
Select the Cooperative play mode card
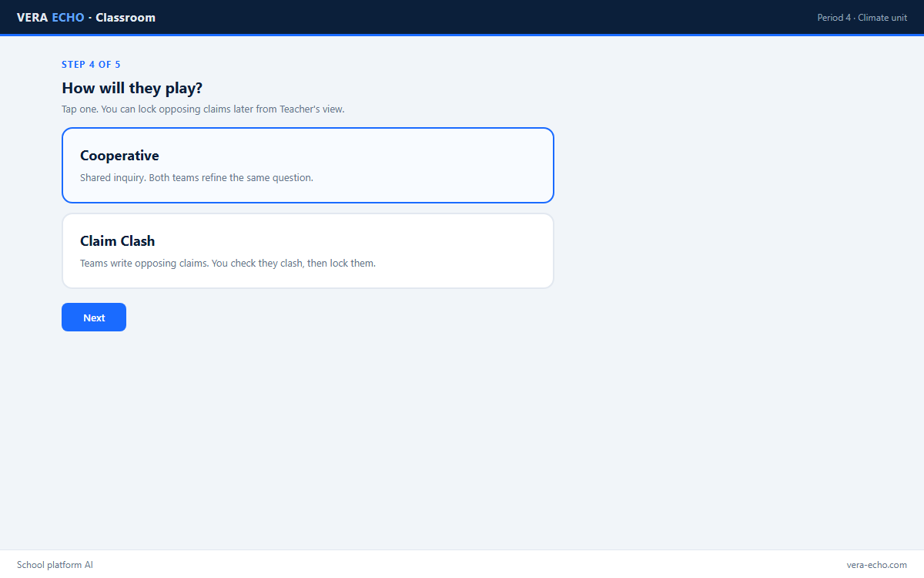pos(308,165)
